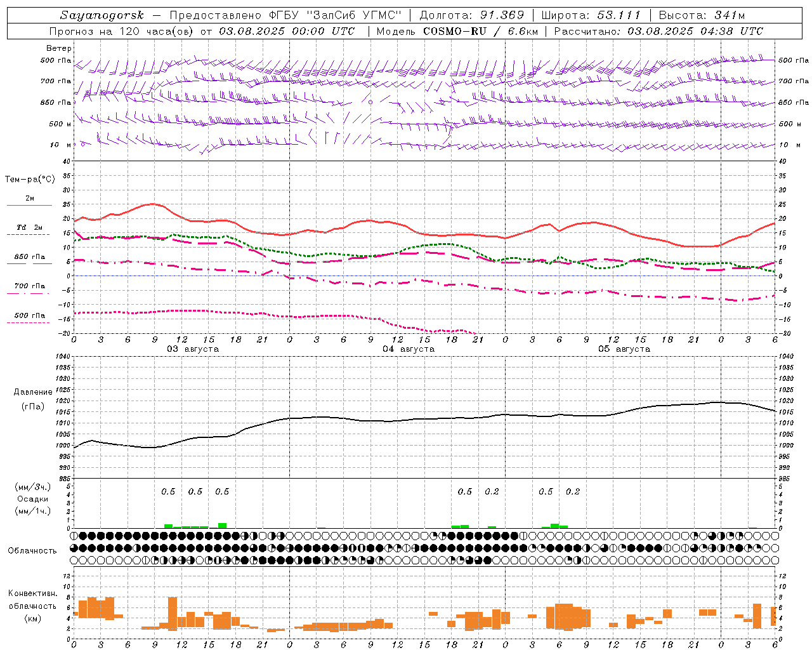Click '985' on the left pressure axis

pos(63,479)
